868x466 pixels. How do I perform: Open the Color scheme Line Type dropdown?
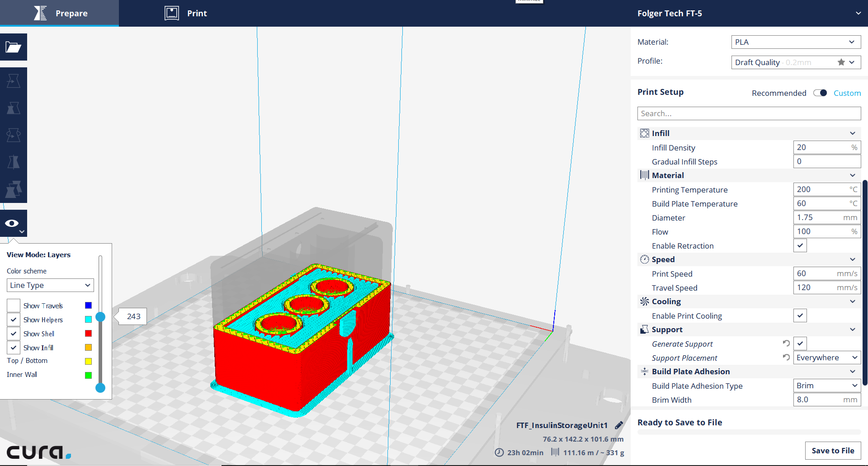[x=50, y=285]
